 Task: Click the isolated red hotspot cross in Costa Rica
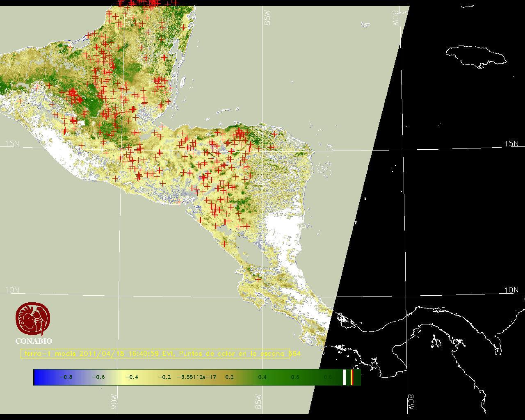tap(258, 279)
